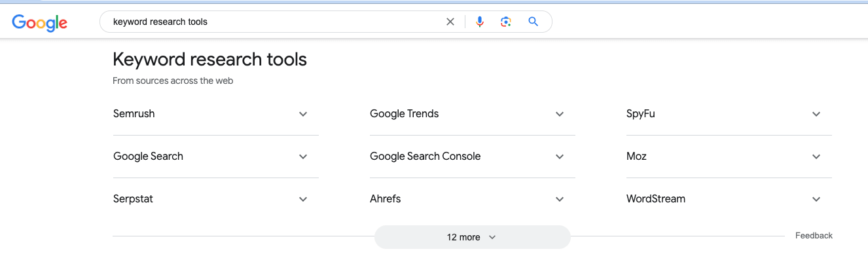This screenshot has width=868, height=262.
Task: Show 12 more tools
Action: (472, 237)
